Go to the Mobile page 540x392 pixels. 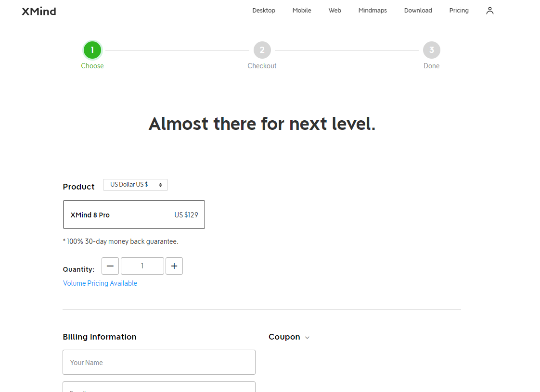pos(302,10)
